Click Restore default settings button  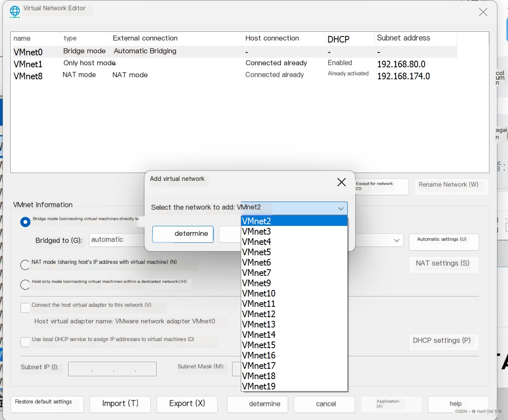pyautogui.click(x=47, y=404)
